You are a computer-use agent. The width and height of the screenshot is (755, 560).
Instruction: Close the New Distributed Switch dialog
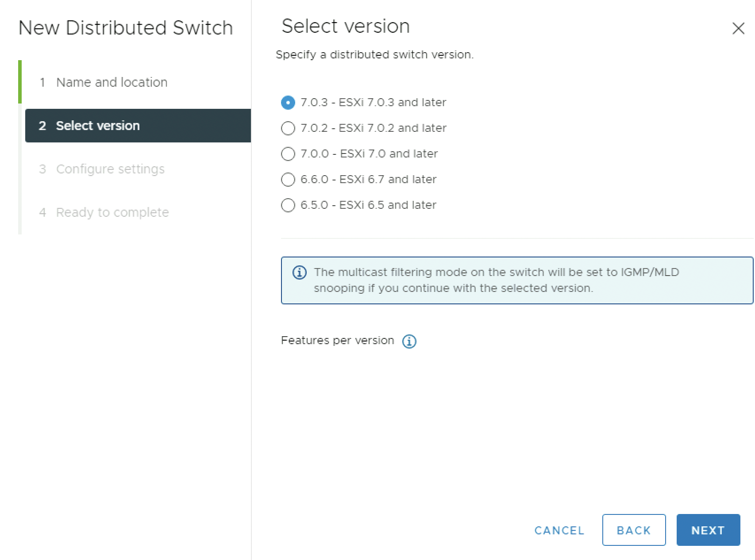(738, 28)
